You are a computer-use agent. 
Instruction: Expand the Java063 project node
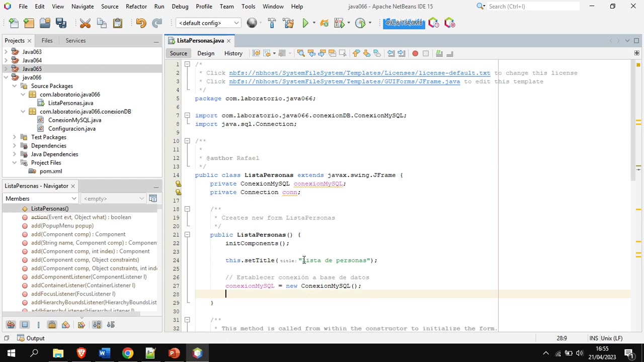6,52
